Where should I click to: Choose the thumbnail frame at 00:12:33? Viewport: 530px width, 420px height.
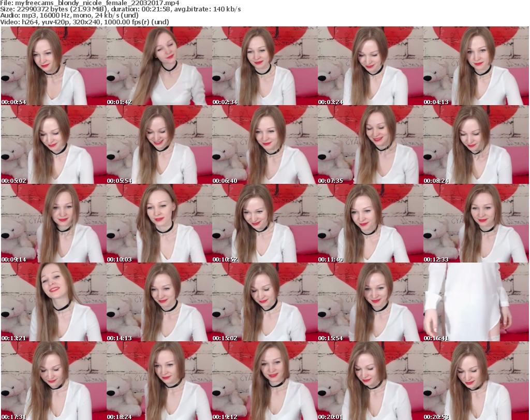(x=476, y=223)
